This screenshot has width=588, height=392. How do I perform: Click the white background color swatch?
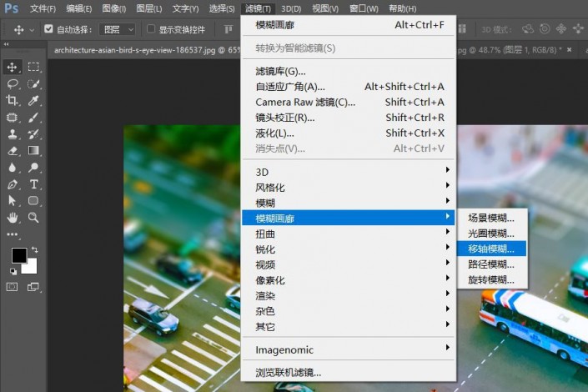click(31, 267)
